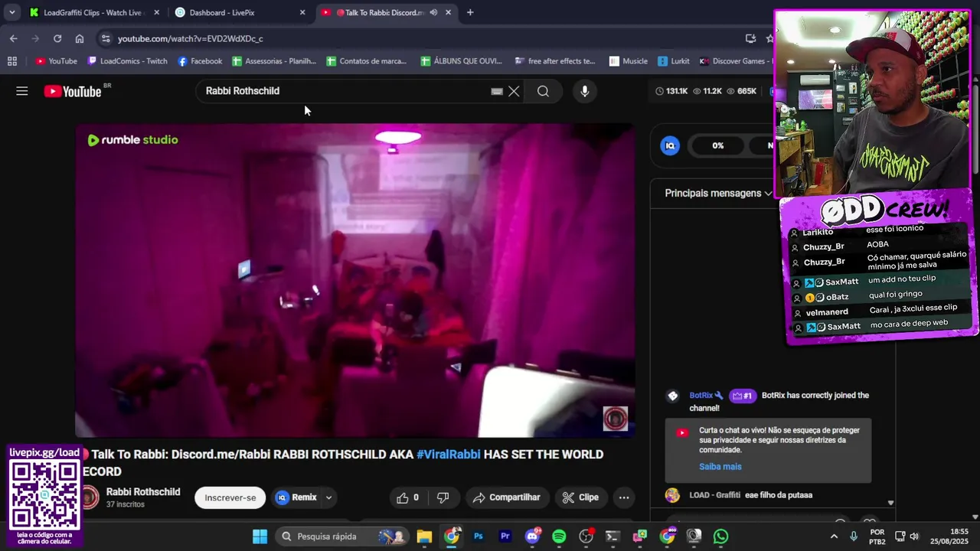Open Windows Start menu
This screenshot has width=980, height=551.
(260, 536)
